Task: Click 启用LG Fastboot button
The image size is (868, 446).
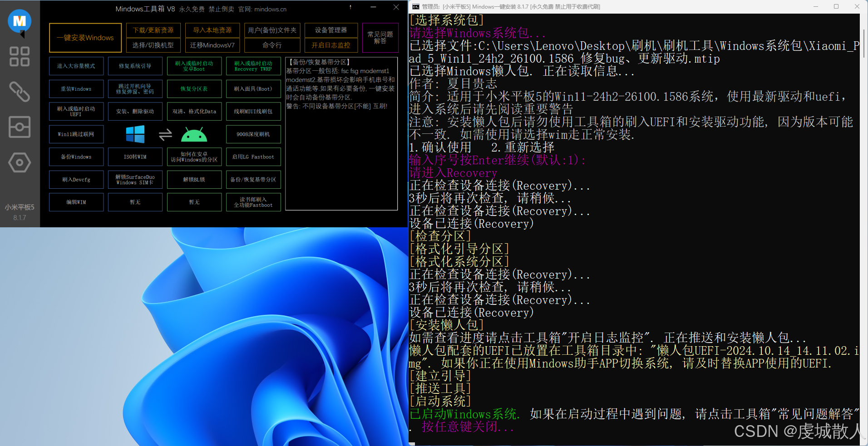Action: coord(253,157)
